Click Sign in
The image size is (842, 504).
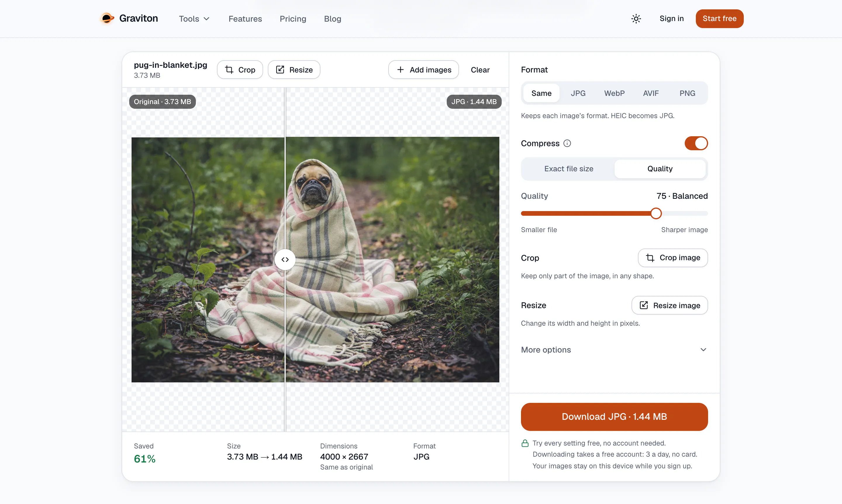coord(671,19)
